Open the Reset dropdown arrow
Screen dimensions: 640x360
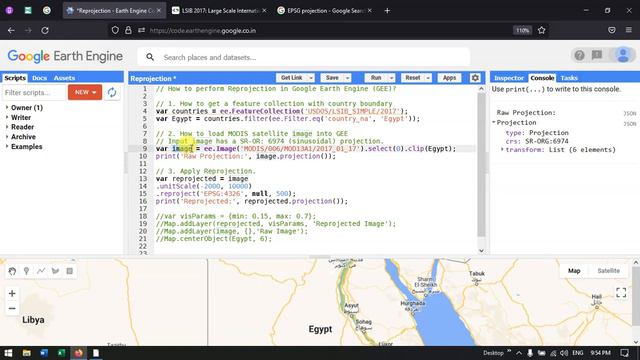point(428,78)
